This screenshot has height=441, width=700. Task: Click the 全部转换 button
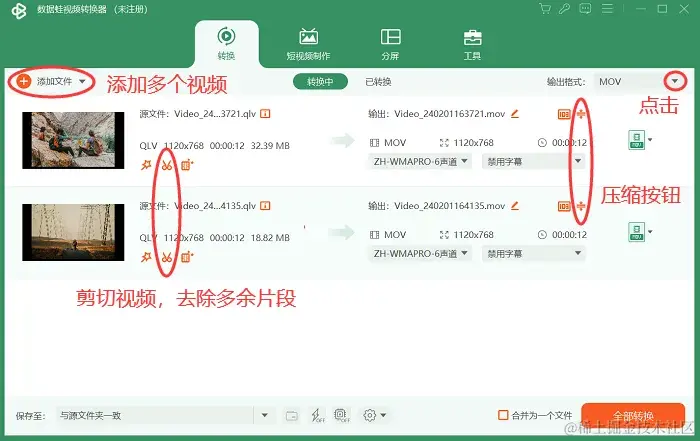tap(633, 416)
